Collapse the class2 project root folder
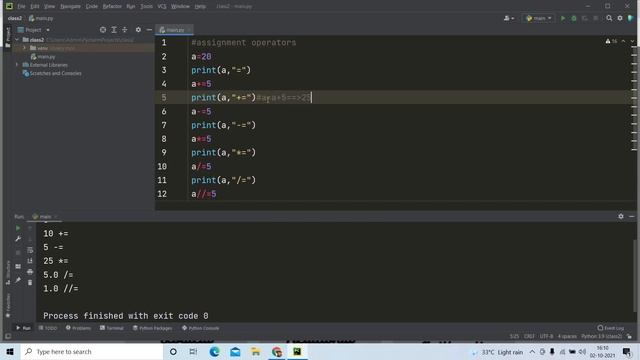This screenshot has width=640, height=360. pyautogui.click(x=17, y=40)
